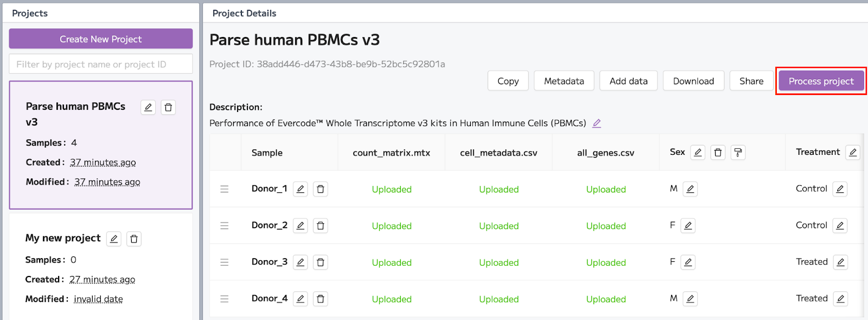Edit Treatment value for Donor_4
This screenshot has height=320, width=868.
pos(840,299)
